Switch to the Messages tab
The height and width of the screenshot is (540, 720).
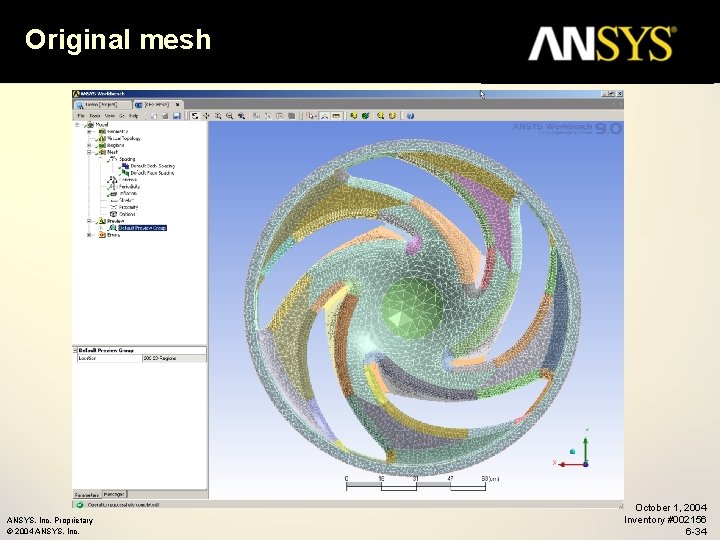click(114, 495)
